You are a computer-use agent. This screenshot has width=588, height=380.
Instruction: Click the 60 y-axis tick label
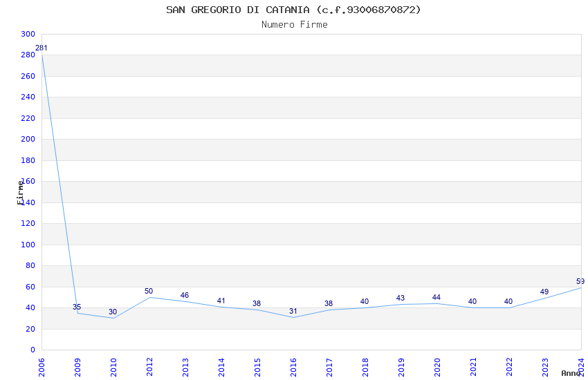pyautogui.click(x=30, y=287)
